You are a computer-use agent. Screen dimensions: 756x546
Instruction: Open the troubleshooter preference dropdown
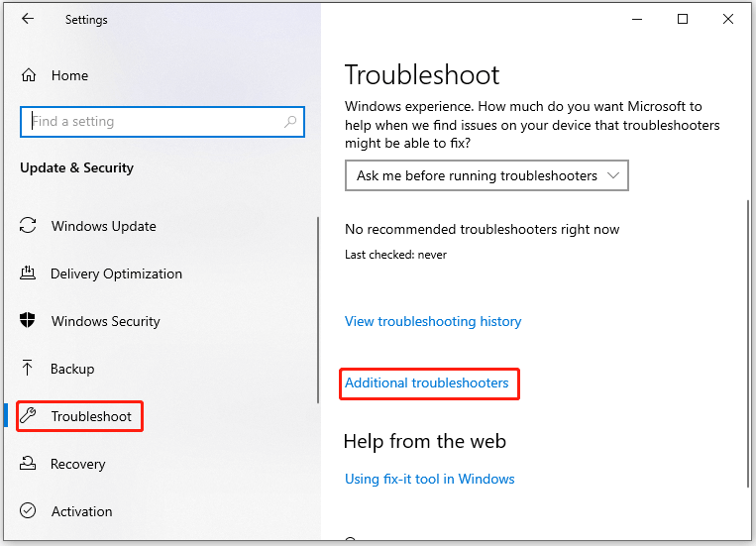(486, 175)
